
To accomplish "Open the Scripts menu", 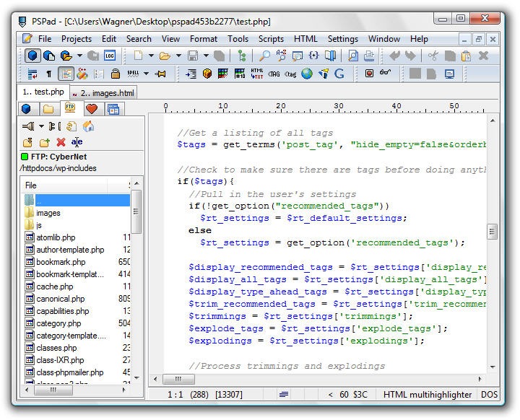I will [x=271, y=39].
